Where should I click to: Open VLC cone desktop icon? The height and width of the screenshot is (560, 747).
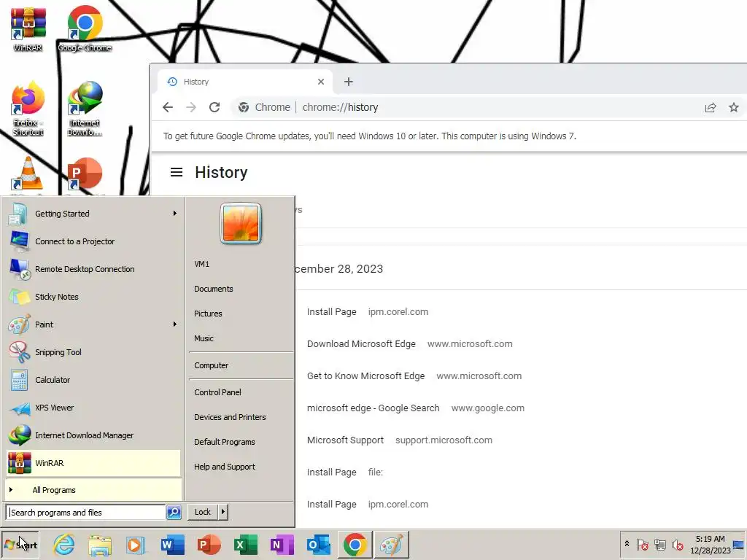point(28,174)
